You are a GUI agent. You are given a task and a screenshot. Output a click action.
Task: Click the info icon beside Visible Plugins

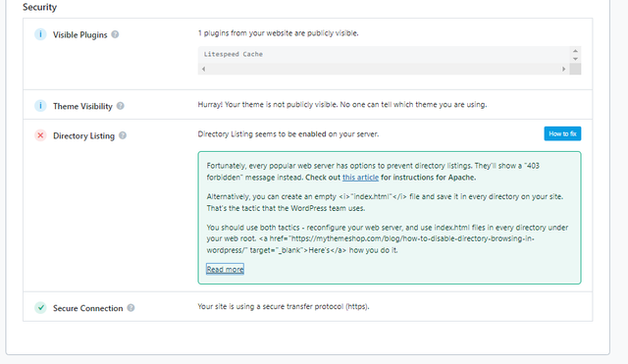40,34
